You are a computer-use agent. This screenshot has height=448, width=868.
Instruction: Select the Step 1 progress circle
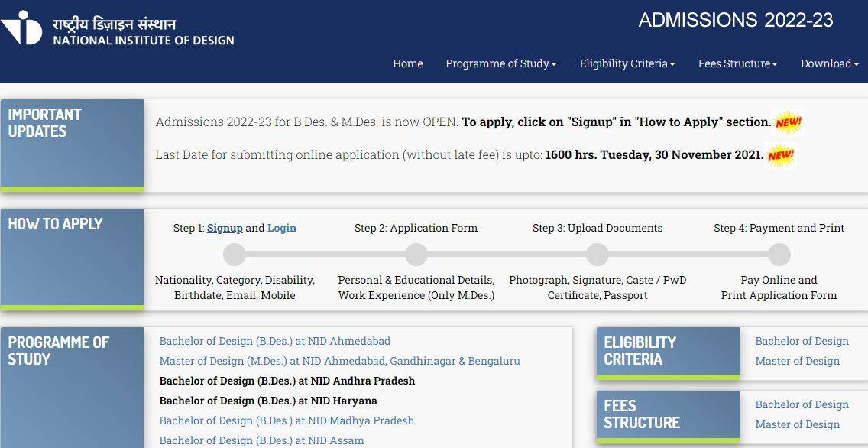(235, 255)
